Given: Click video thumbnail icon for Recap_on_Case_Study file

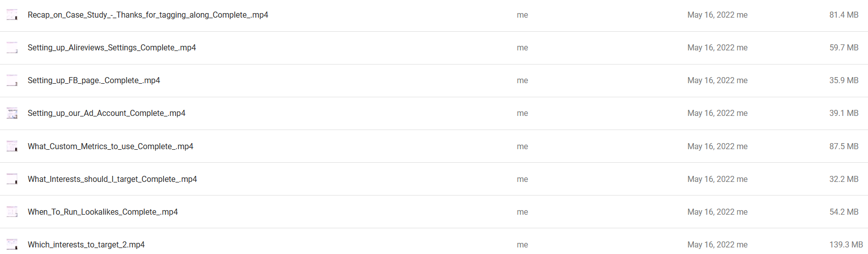Looking at the screenshot, I should (x=12, y=15).
